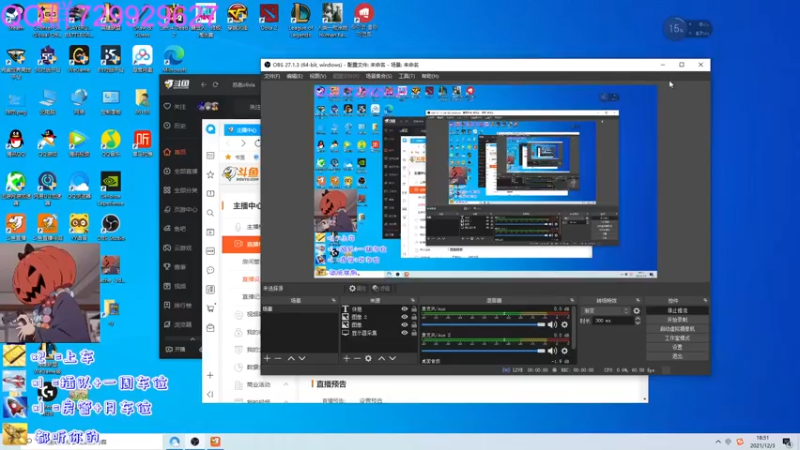The width and height of the screenshot is (800, 450).
Task: Adjust the 麦克风/Aux 2 volume slider
Action: pyautogui.click(x=483, y=351)
